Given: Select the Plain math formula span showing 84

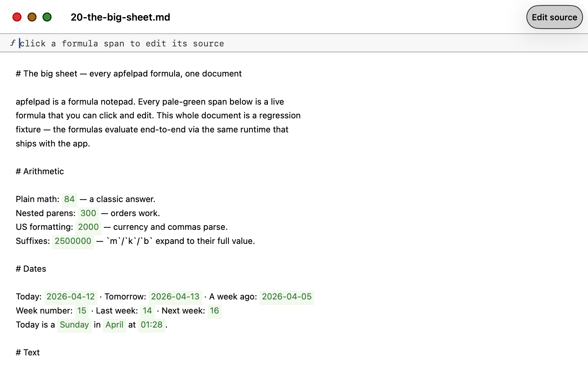Looking at the screenshot, I should [69, 199].
